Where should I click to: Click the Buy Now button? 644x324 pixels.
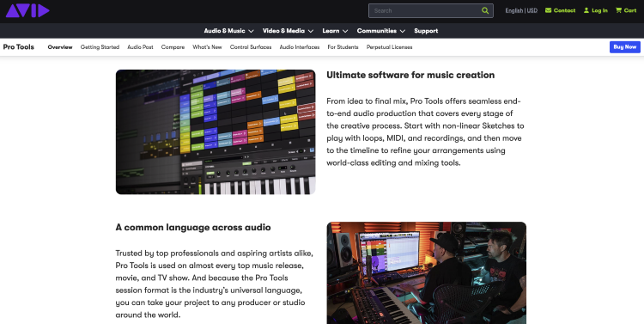[x=625, y=47]
